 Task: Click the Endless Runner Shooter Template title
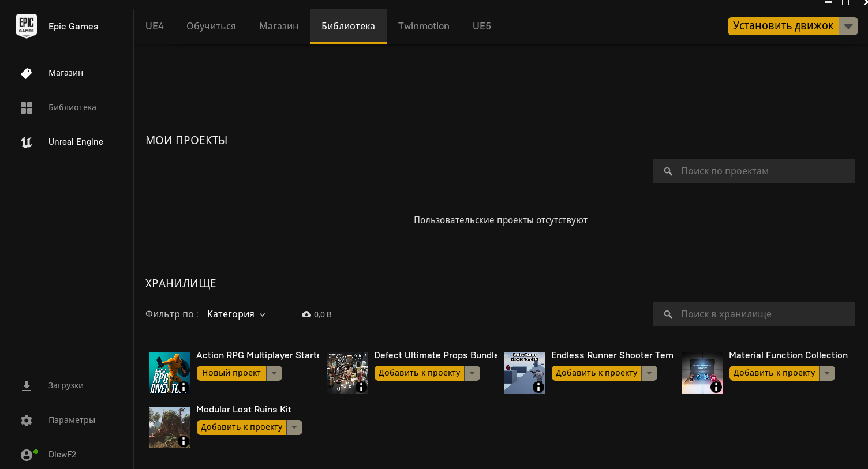612,355
